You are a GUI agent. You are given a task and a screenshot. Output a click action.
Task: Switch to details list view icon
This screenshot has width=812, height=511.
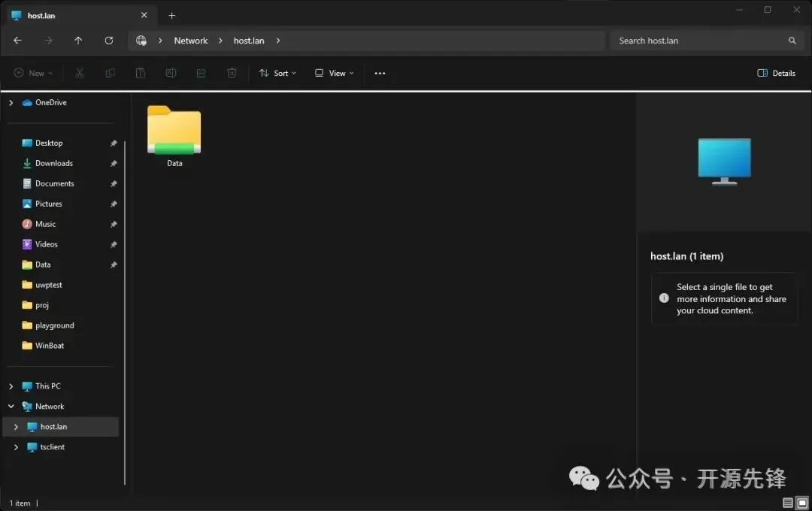tap(788, 503)
